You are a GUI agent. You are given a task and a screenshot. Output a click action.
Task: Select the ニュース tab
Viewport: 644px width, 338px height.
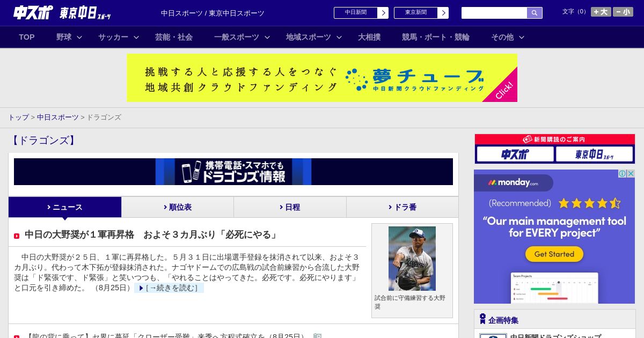(x=65, y=207)
